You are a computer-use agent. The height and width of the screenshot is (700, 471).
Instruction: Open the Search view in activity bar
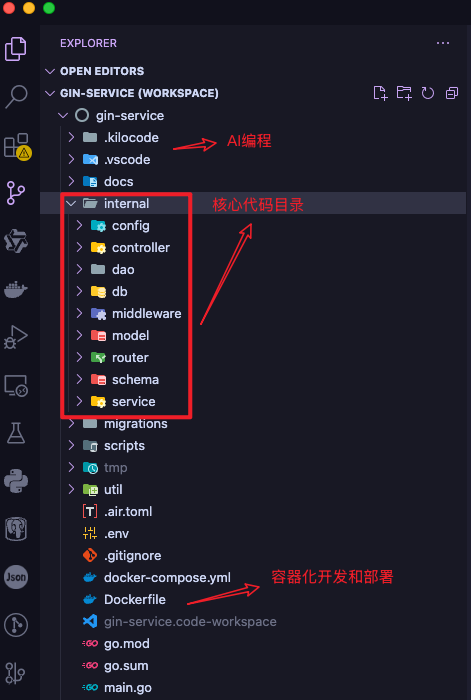click(x=17, y=96)
